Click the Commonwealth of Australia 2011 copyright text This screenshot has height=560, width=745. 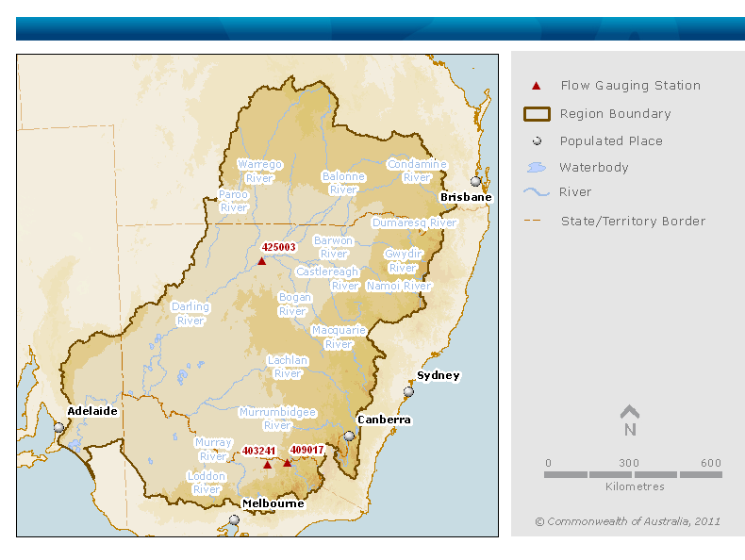[x=628, y=521]
